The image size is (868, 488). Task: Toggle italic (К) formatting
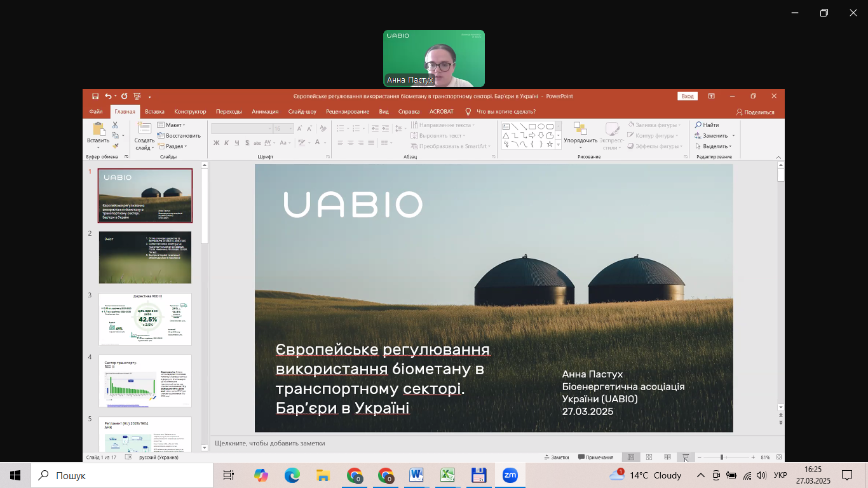(226, 143)
